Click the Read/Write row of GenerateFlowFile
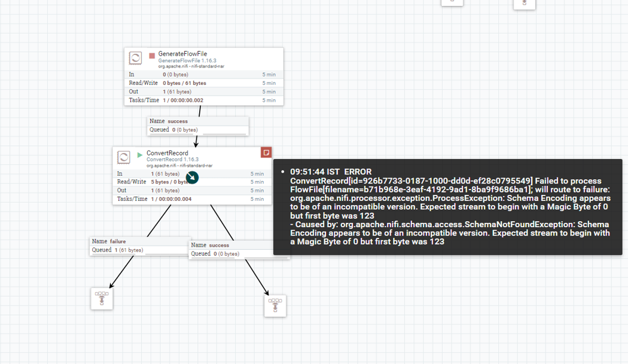The width and height of the screenshot is (628, 364). 204,83
